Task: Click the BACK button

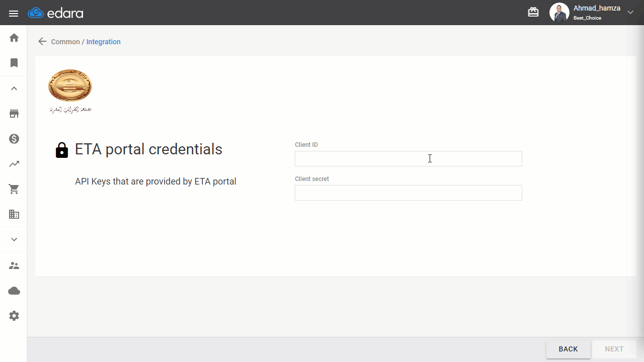Action: pos(569,349)
